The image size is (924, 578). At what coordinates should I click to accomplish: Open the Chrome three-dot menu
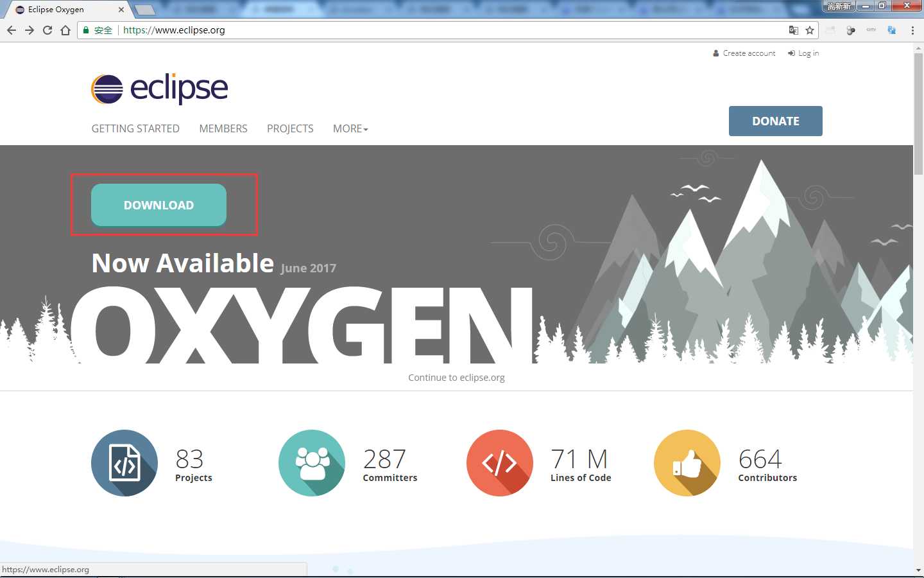coord(912,30)
